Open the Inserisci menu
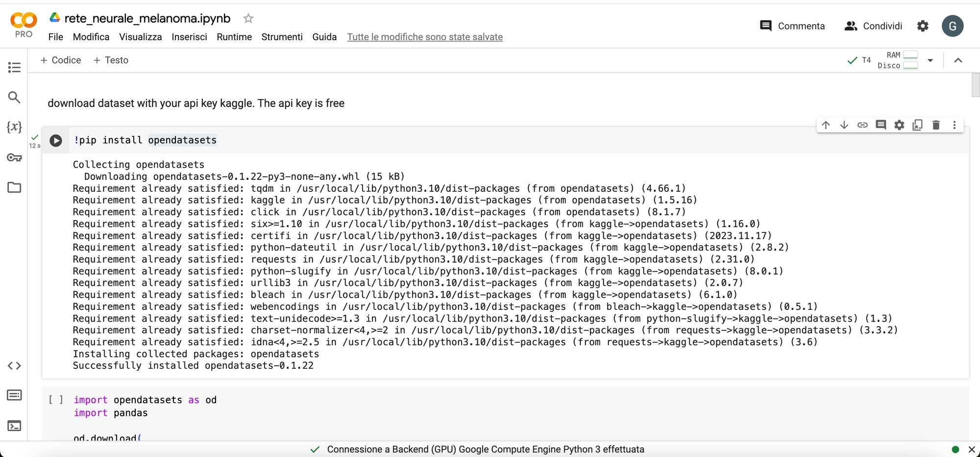This screenshot has height=457, width=980. tap(189, 37)
